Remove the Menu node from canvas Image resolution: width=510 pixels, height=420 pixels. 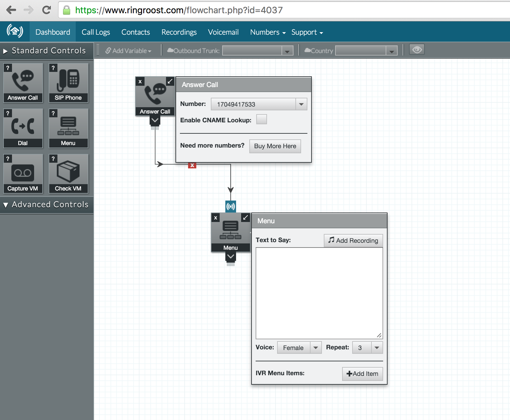point(216,218)
